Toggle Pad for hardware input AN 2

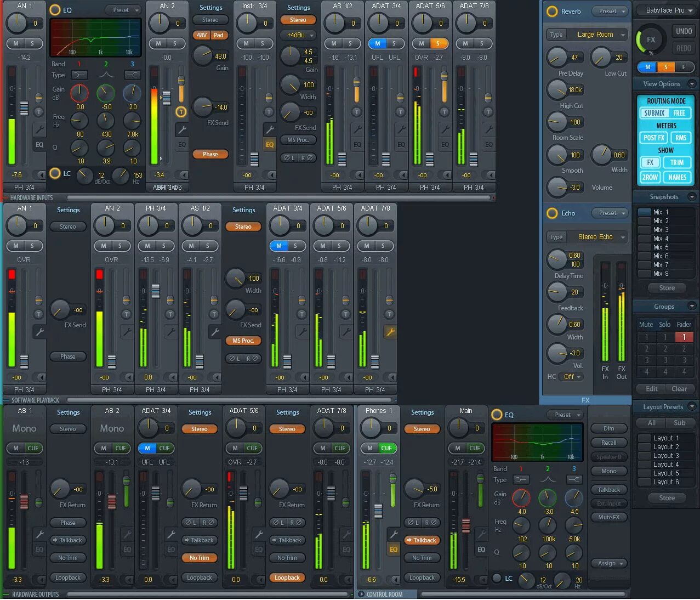pyautogui.click(x=219, y=35)
